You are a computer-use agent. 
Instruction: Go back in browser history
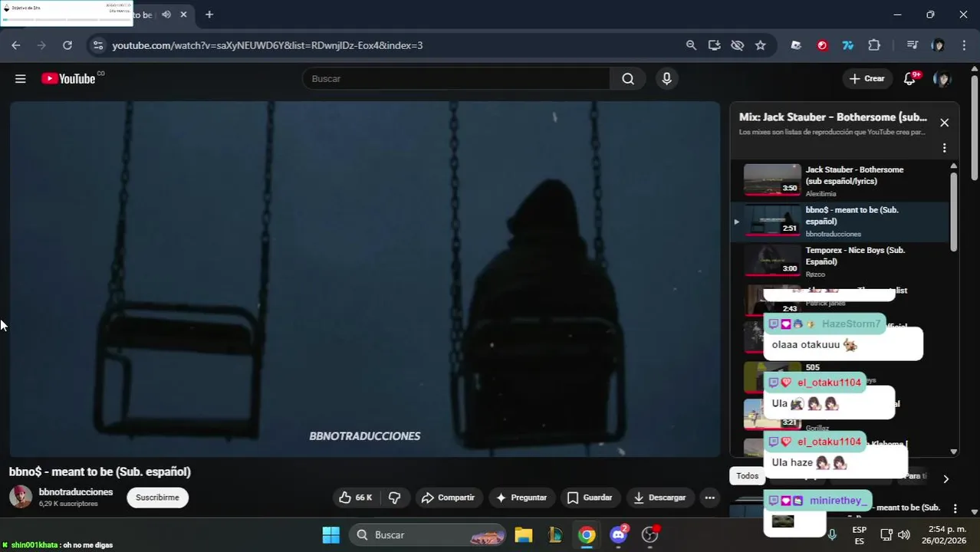tap(16, 45)
